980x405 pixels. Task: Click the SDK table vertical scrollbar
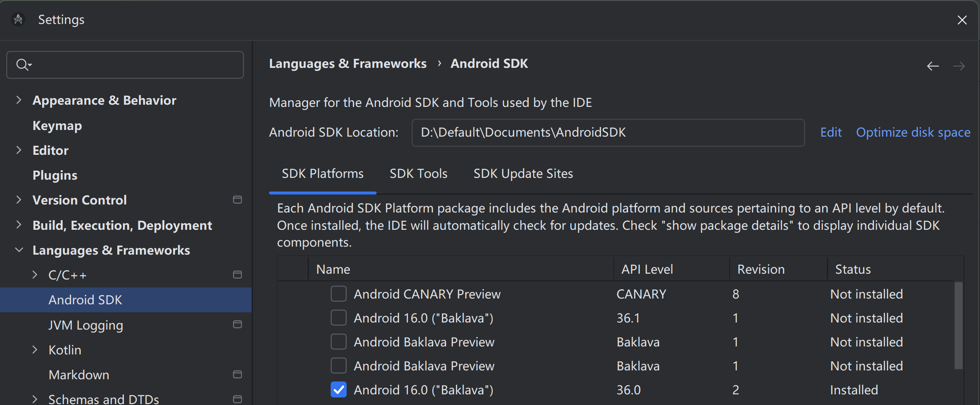pyautogui.click(x=959, y=325)
